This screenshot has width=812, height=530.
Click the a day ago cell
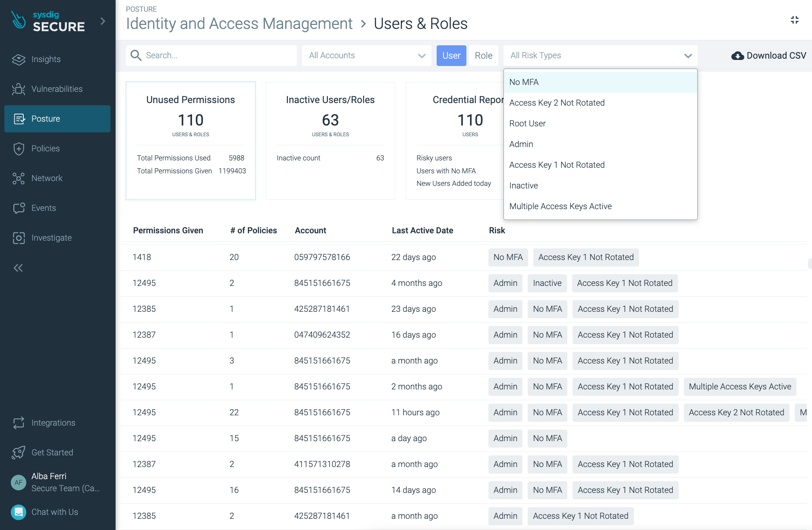tap(409, 438)
